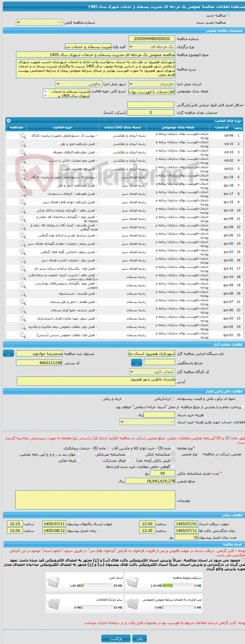Screen dimensions: 245x644
Task: Click the کد پستی field
Action: (39, 363)
